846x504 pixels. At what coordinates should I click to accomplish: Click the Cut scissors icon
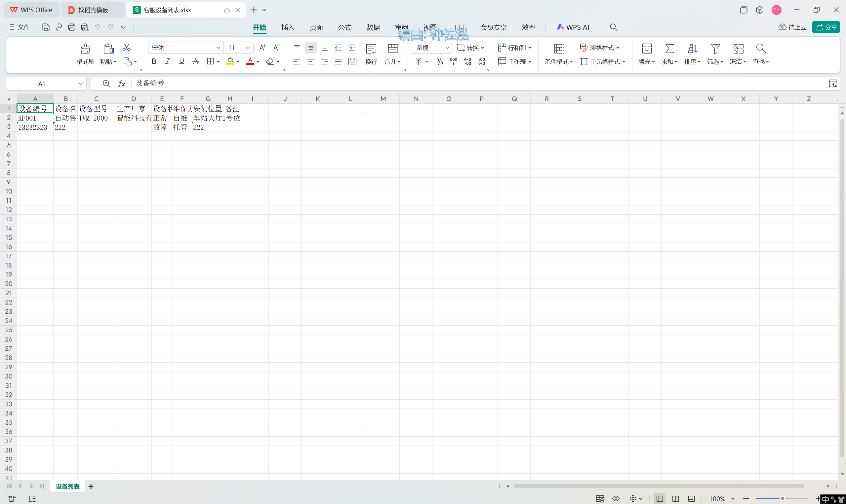point(126,48)
